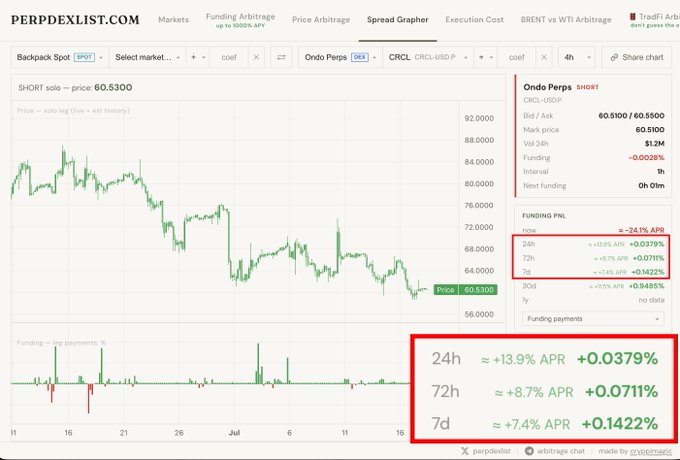Expand the Funding payments dropdown
Image resolution: width=680 pixels, height=460 pixels.
(593, 319)
